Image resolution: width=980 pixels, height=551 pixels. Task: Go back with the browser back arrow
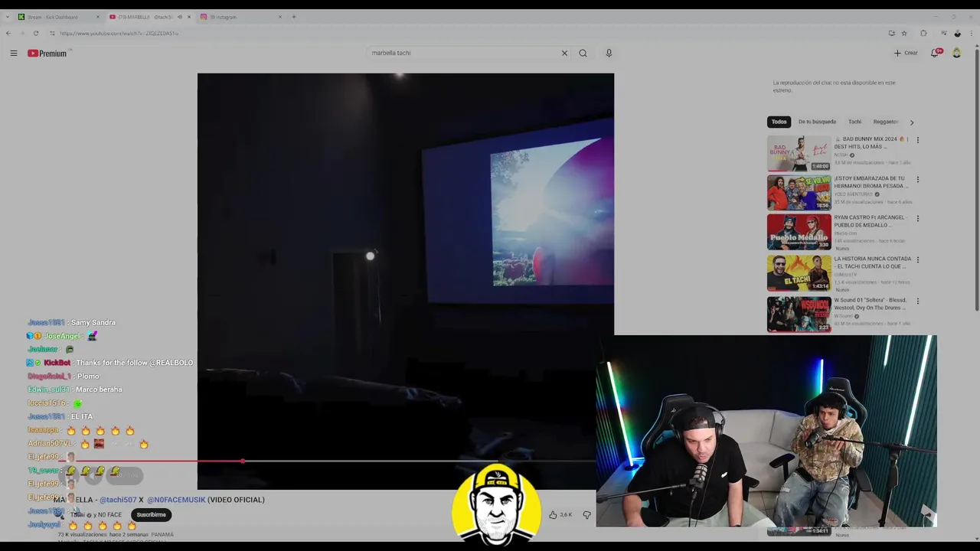point(8,33)
